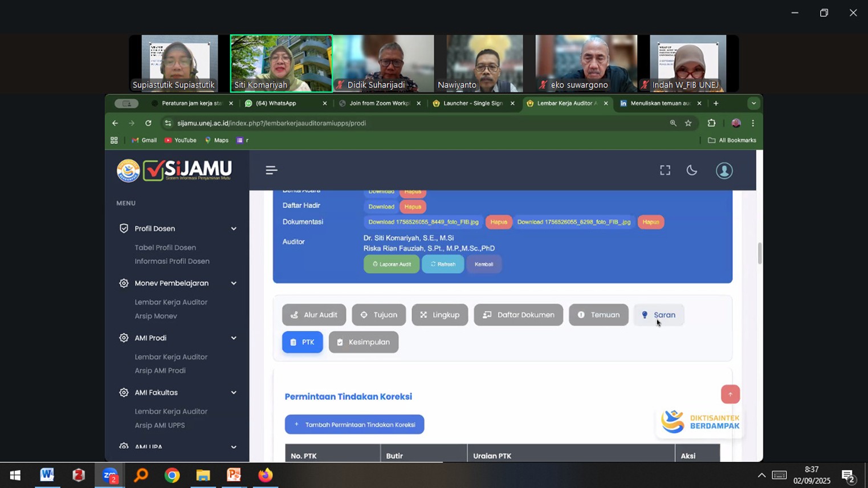The image size is (868, 488).
Task: Click the green Laporan Audit button
Action: click(x=392, y=264)
